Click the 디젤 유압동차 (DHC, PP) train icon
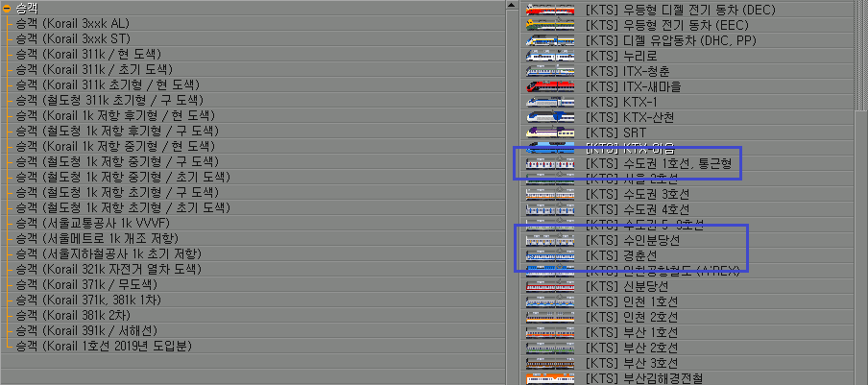The height and width of the screenshot is (385, 868). (550, 41)
